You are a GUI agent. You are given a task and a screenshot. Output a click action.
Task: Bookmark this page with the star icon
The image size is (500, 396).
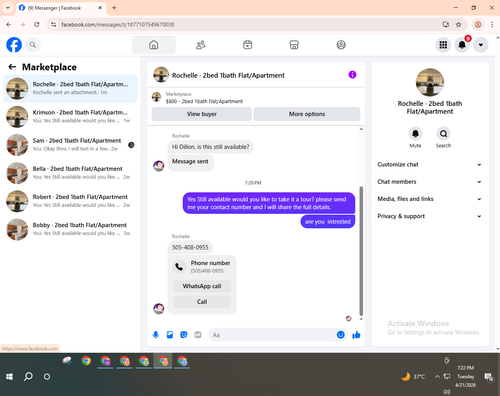click(459, 24)
